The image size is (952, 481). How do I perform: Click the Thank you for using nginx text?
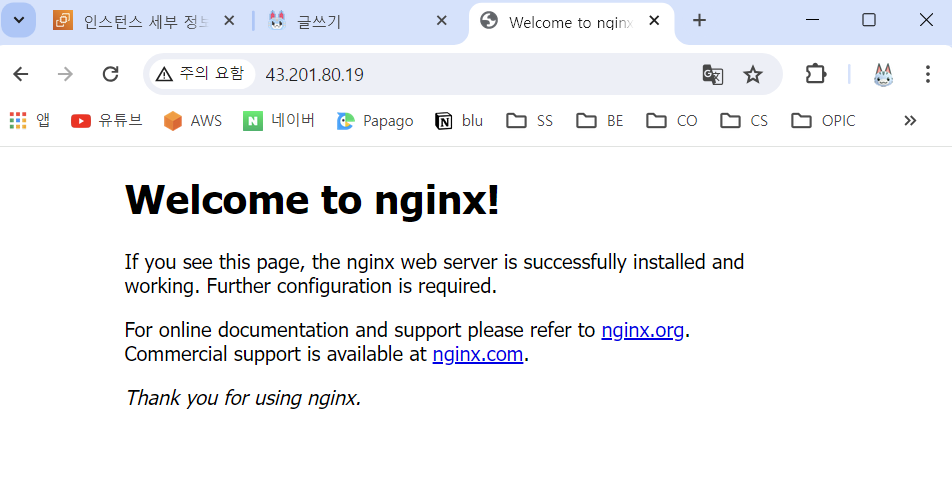[243, 398]
